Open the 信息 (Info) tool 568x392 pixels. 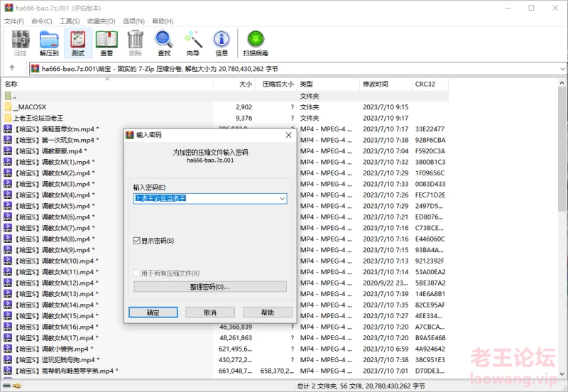pyautogui.click(x=222, y=43)
